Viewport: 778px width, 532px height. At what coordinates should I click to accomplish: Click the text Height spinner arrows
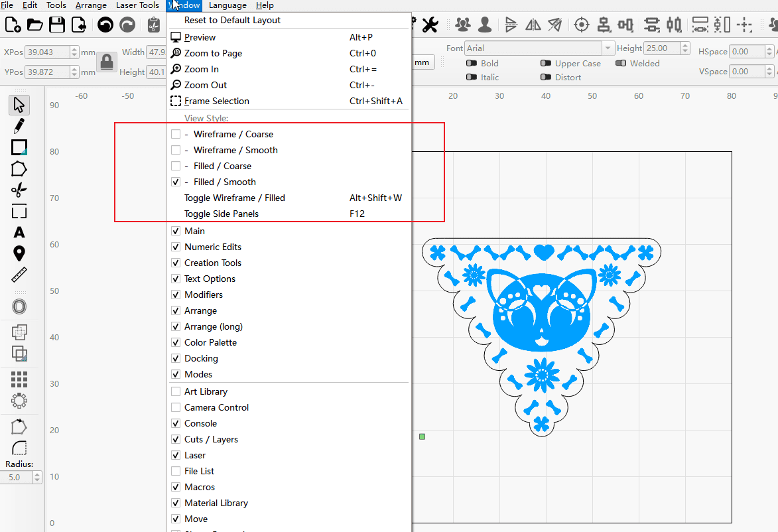[685, 48]
